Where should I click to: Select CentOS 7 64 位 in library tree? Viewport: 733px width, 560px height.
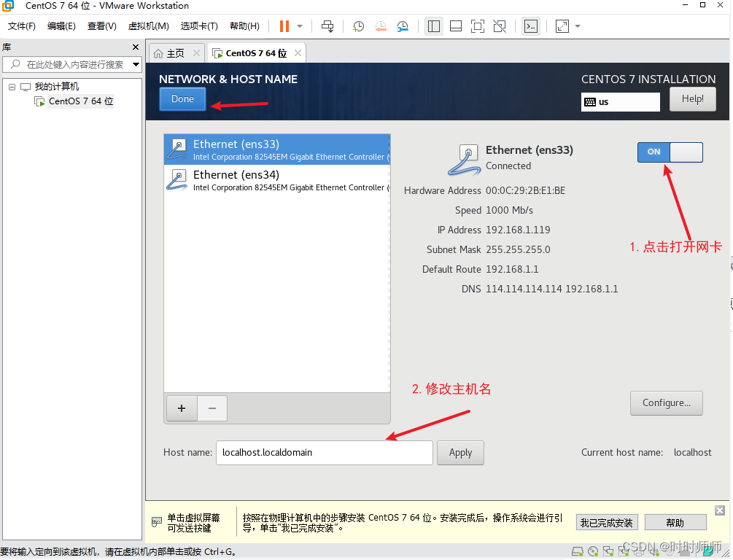[81, 101]
